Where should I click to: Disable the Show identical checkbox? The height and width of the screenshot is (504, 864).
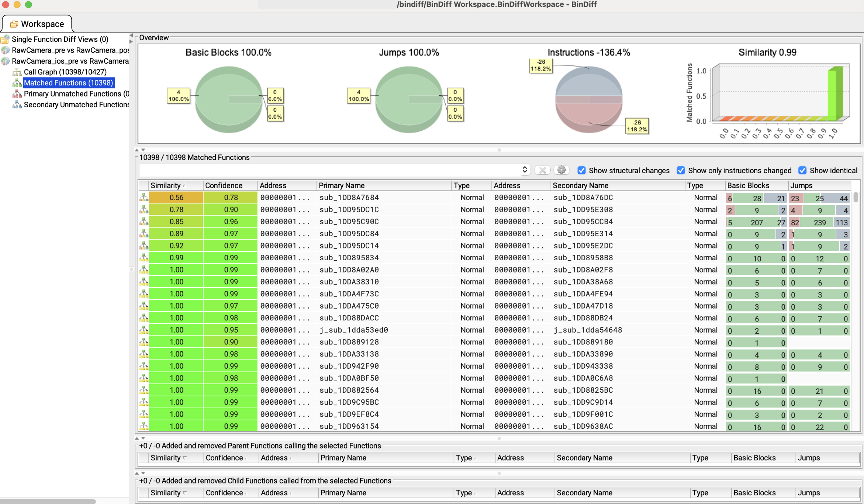pyautogui.click(x=802, y=170)
